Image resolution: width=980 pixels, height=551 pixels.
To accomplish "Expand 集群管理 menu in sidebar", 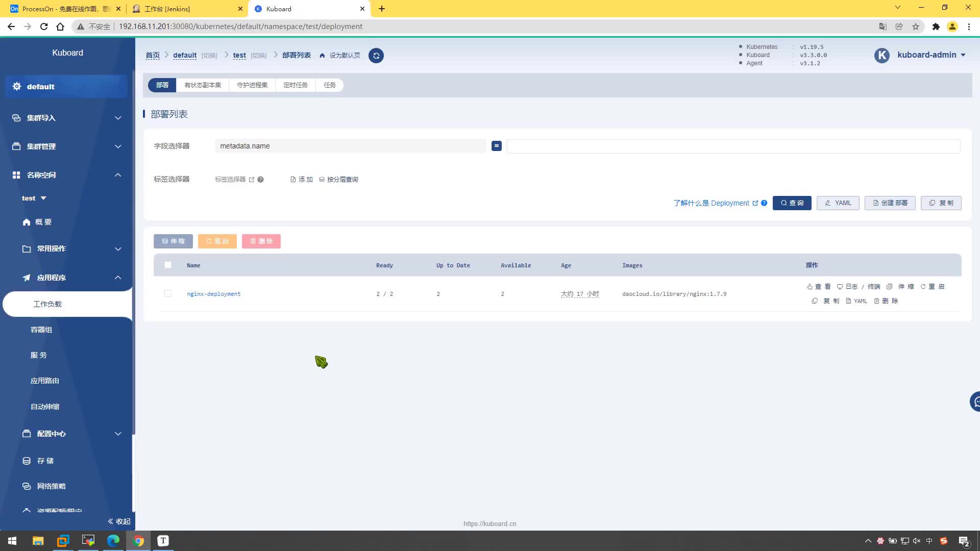I will 67,146.
